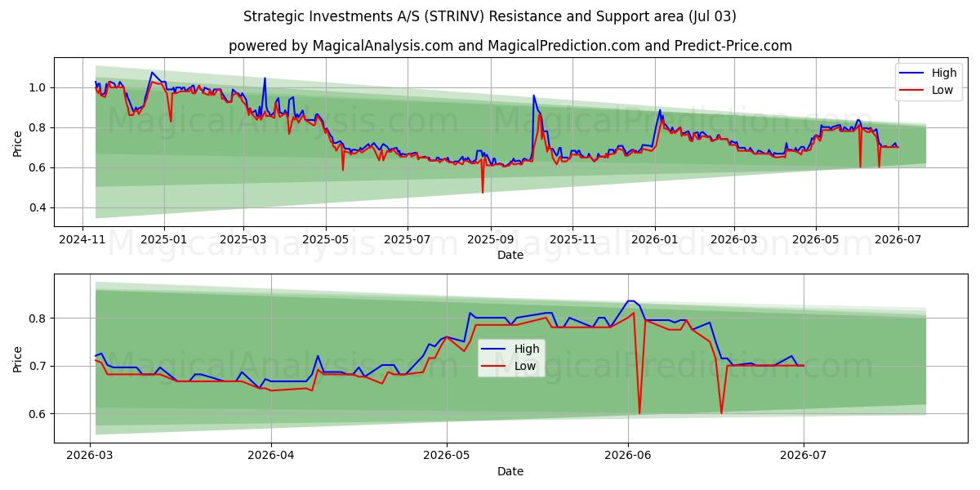Click the 2026-05 tick label on bottom chart
This screenshot has width=980, height=490.
point(447,457)
